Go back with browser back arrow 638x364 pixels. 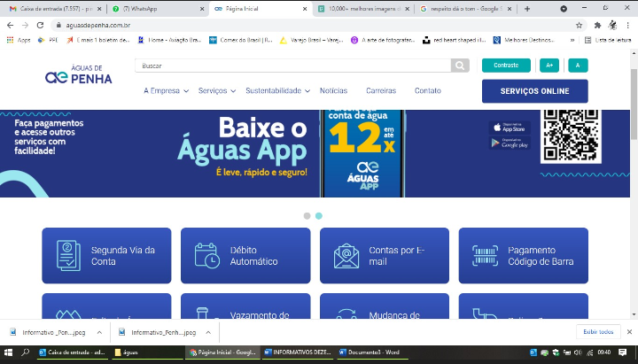click(10, 25)
